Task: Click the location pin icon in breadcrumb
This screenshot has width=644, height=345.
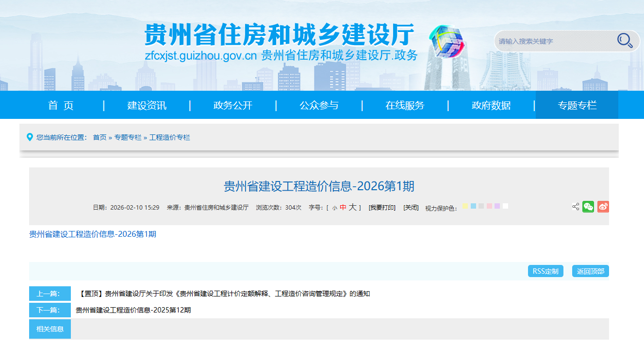Action: 30,137
